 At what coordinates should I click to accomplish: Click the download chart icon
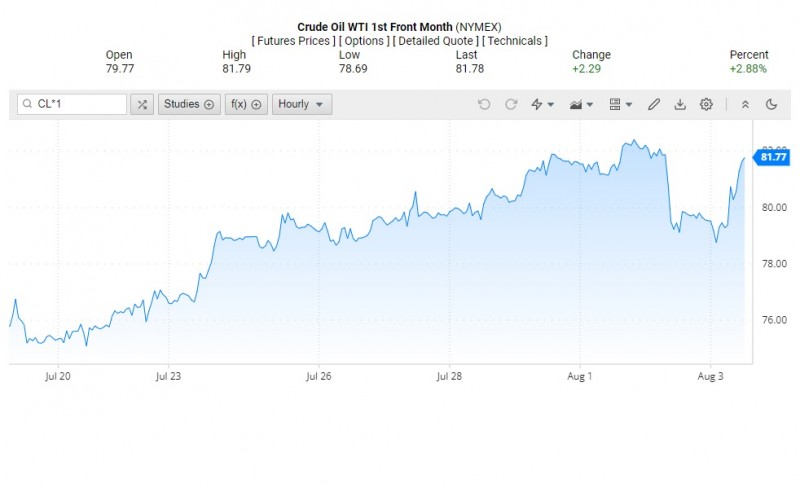click(x=680, y=104)
